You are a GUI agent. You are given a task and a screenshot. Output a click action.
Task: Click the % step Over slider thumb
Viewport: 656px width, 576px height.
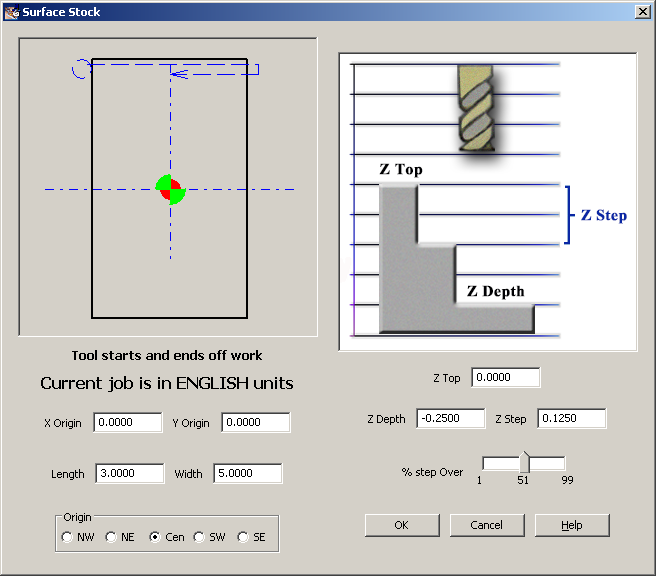(x=525, y=462)
